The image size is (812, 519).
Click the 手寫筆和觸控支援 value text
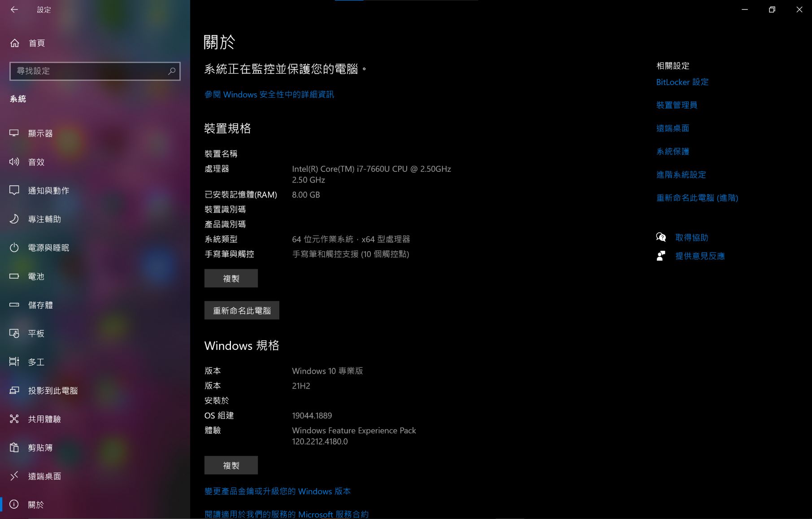[x=351, y=254]
